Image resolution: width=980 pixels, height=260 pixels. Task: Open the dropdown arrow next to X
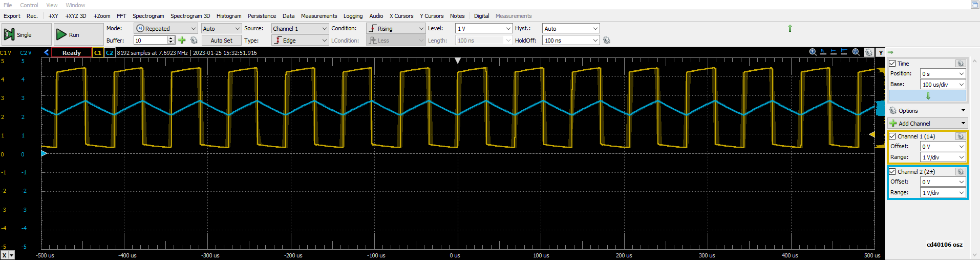(x=12, y=255)
